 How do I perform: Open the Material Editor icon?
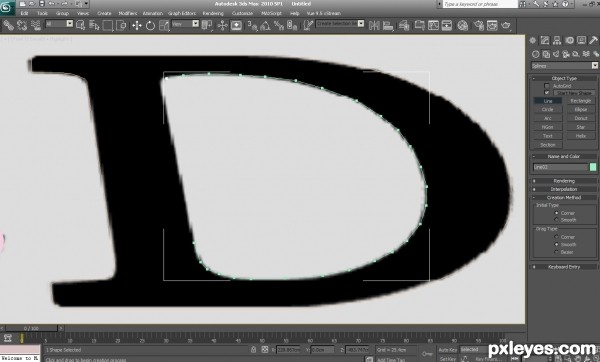463,25
